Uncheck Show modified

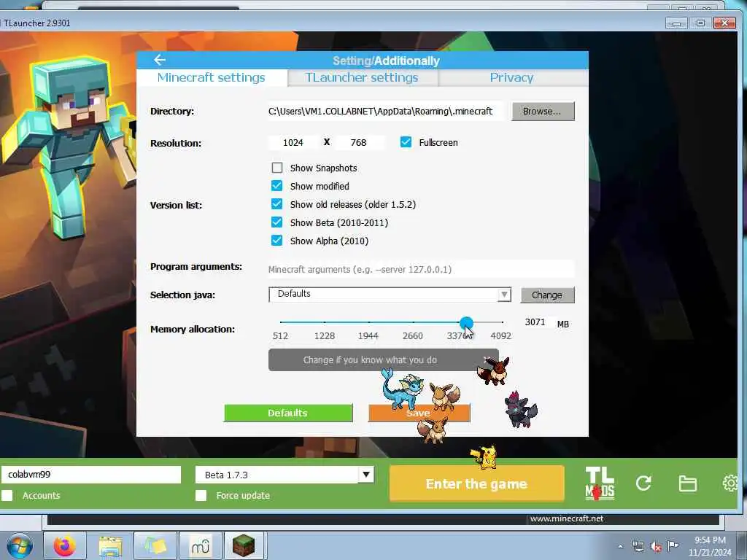[x=276, y=186]
